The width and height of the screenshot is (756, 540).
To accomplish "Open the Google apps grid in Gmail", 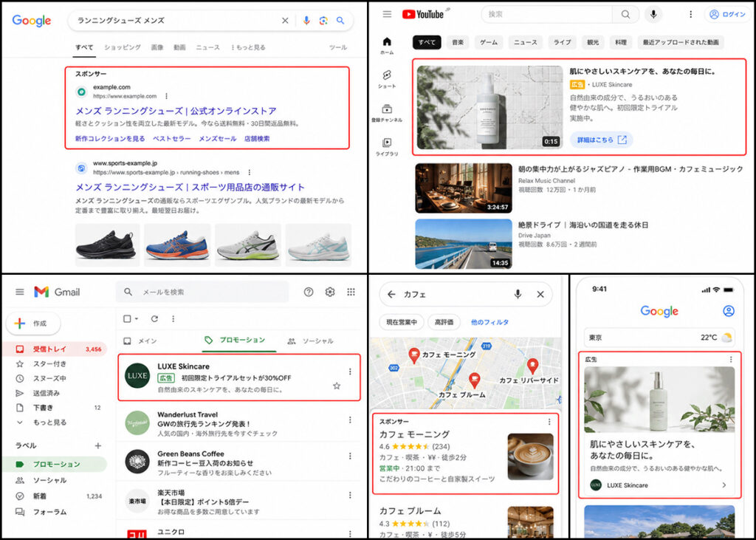I will click(x=351, y=292).
